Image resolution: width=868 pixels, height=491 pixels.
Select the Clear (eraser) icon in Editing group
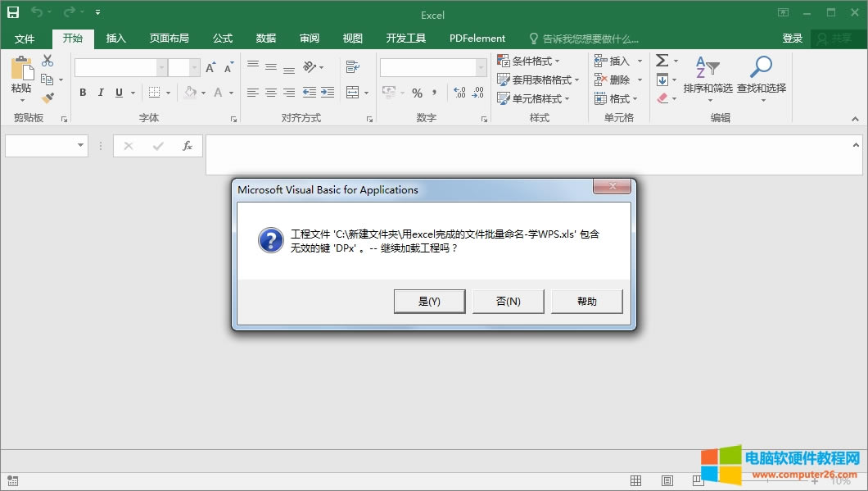click(662, 98)
